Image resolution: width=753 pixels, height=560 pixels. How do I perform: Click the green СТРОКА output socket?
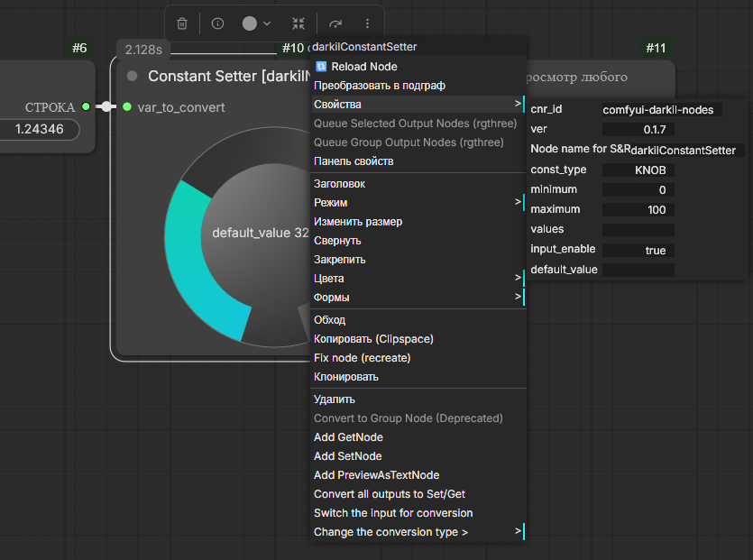86,106
